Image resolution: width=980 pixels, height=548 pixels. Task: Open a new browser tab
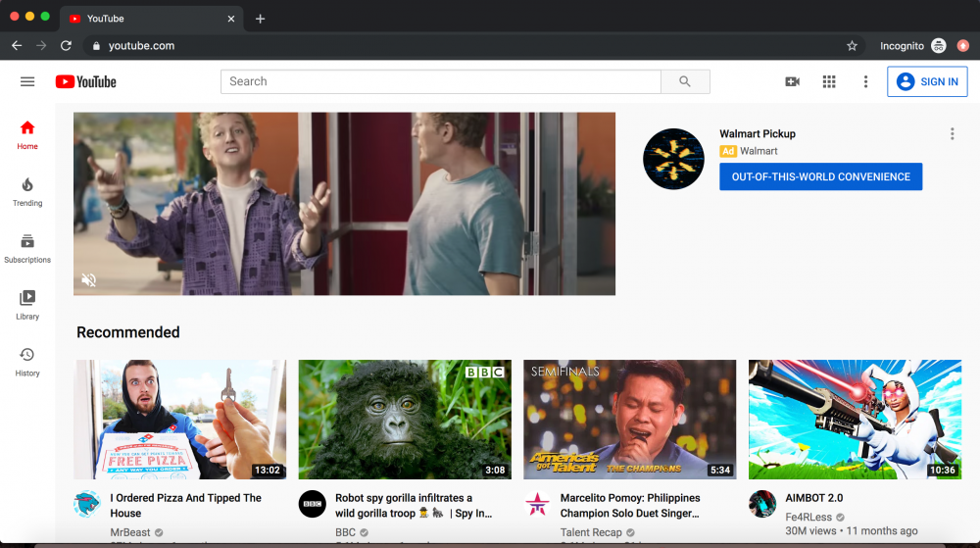(x=260, y=19)
